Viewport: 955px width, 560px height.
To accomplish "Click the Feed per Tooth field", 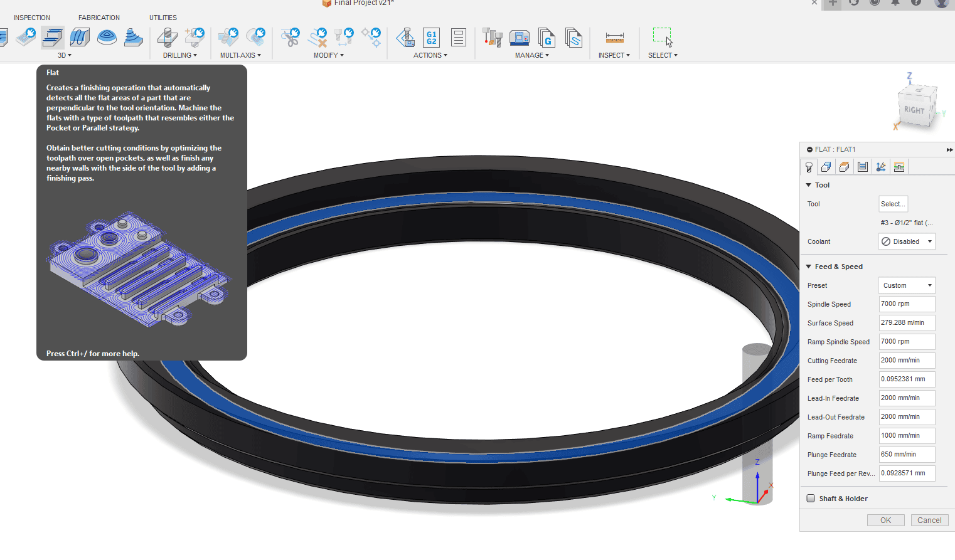I will click(907, 379).
